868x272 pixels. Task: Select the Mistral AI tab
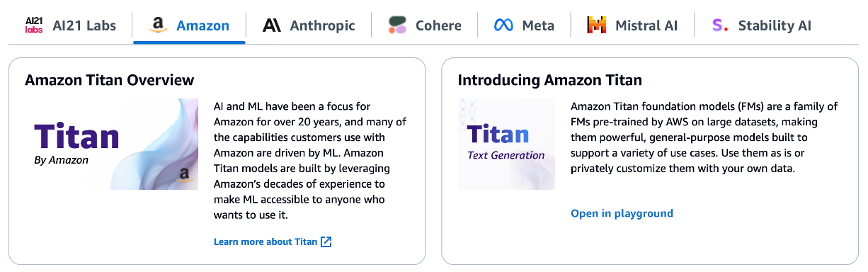tap(632, 25)
